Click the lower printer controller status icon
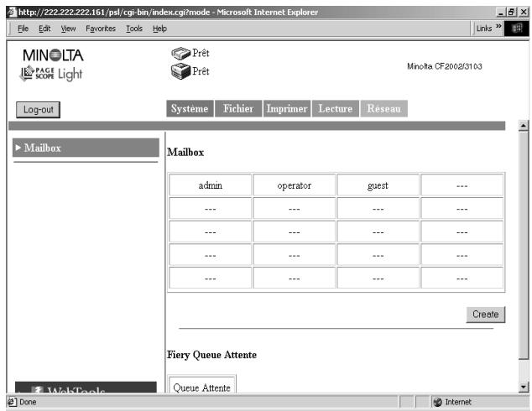Screen dimensions: 532x411 [x=181, y=71]
